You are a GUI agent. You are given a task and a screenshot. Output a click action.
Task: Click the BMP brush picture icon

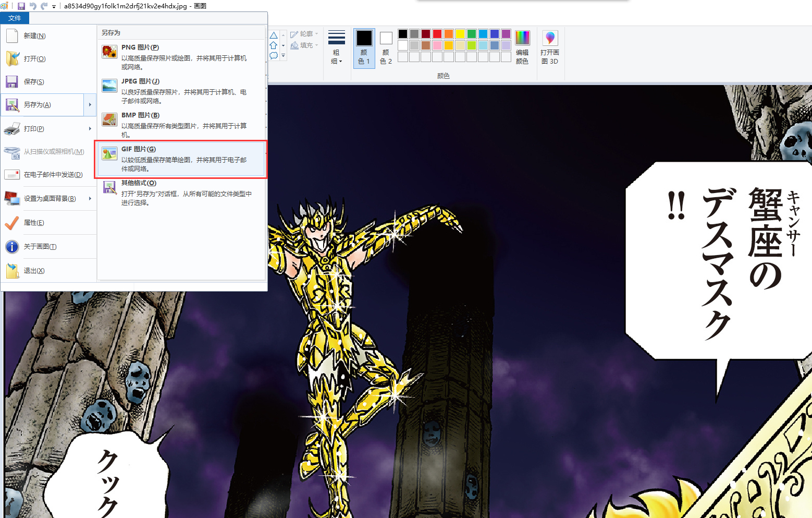[x=109, y=119]
